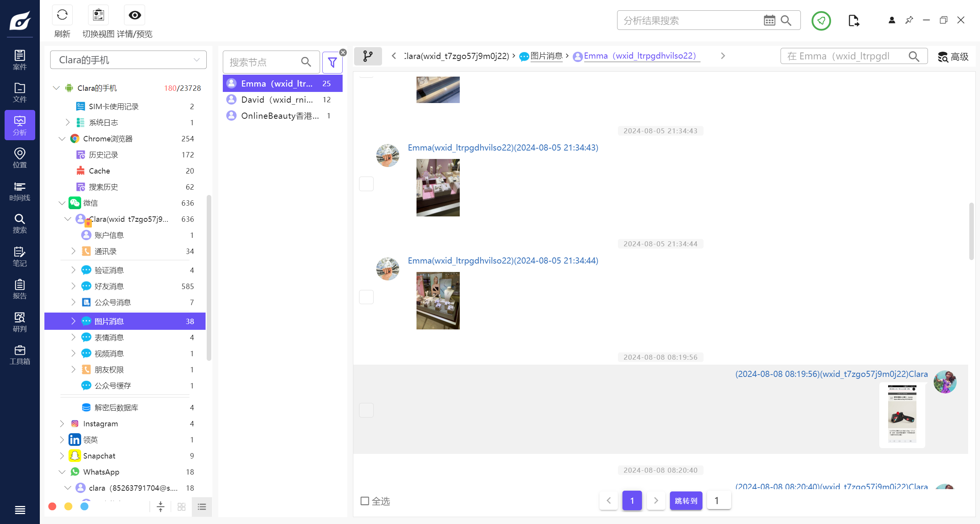Screen dimensions: 980x524
Task: Tick the checkbox beside the 21:34:43 image message
Action: coord(366,184)
